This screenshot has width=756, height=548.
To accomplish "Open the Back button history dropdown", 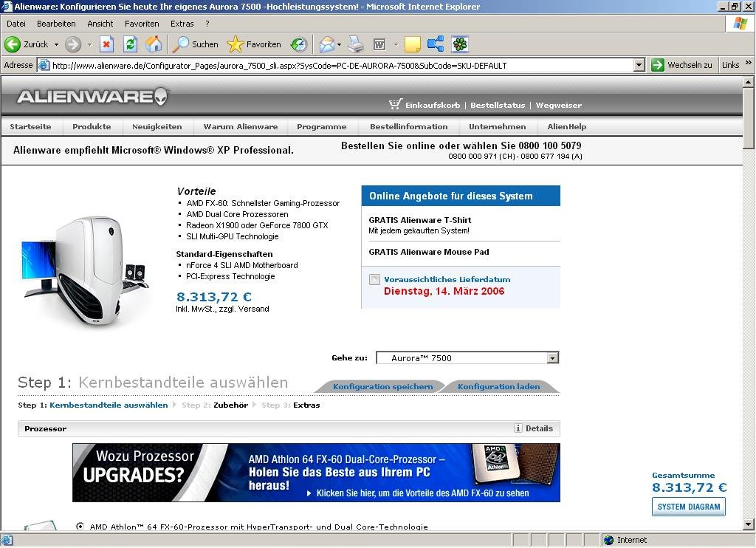I will tap(56, 44).
